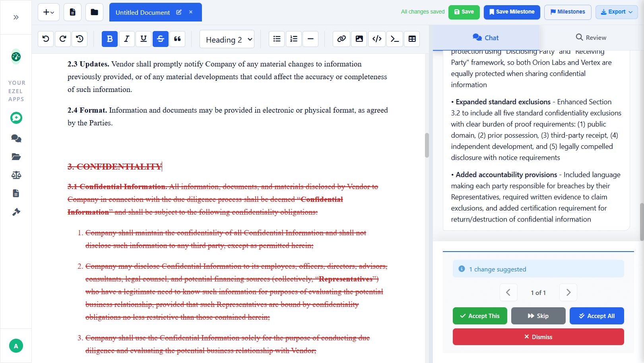Click the document editor vertical scrollbar
Viewport: 644px width, 363px height.
(x=427, y=145)
